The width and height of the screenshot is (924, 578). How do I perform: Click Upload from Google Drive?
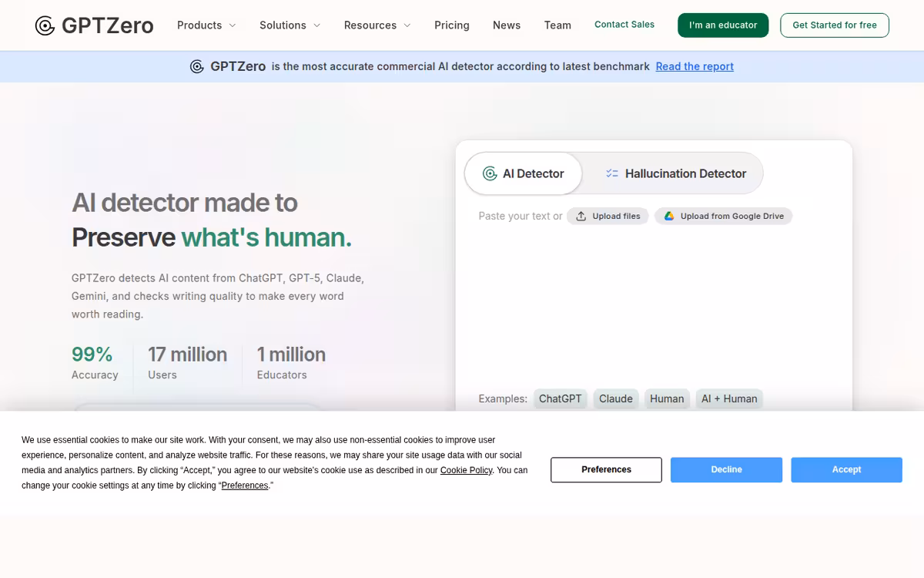723,217
